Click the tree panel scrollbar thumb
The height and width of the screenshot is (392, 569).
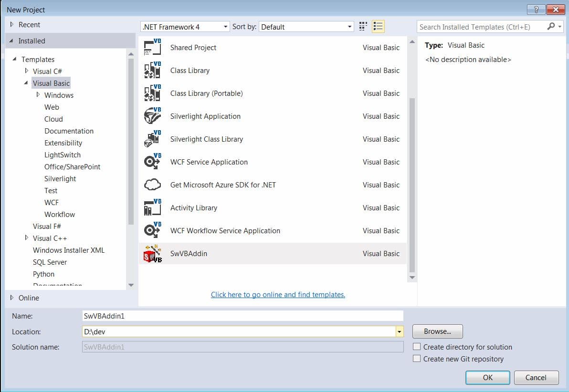click(x=131, y=142)
